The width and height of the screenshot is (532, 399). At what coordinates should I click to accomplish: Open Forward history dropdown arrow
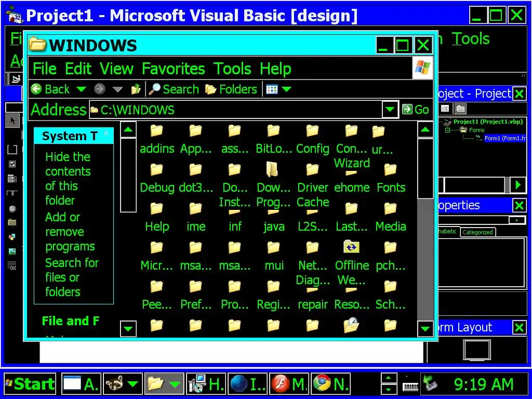[117, 89]
